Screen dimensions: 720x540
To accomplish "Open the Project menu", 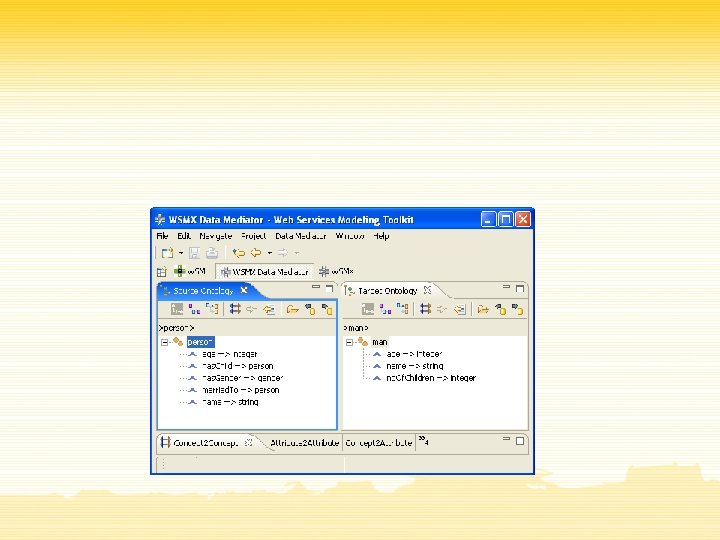I will (x=253, y=236).
